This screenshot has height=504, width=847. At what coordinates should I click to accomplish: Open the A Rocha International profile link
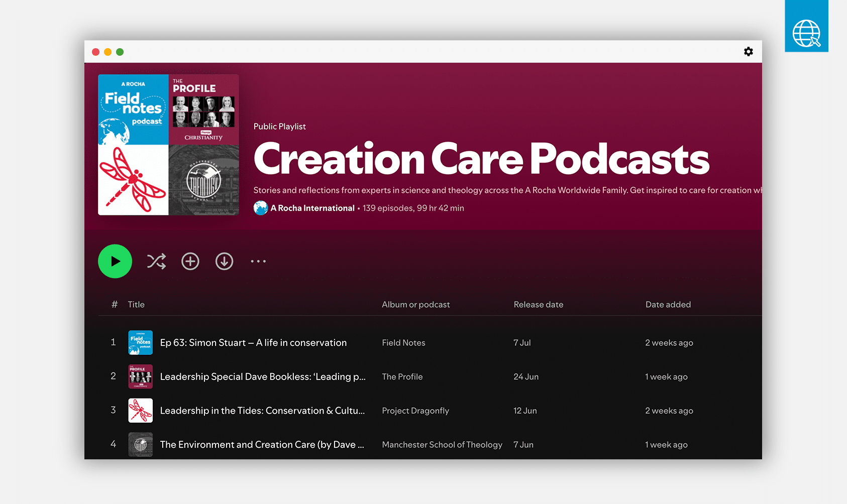tap(312, 208)
